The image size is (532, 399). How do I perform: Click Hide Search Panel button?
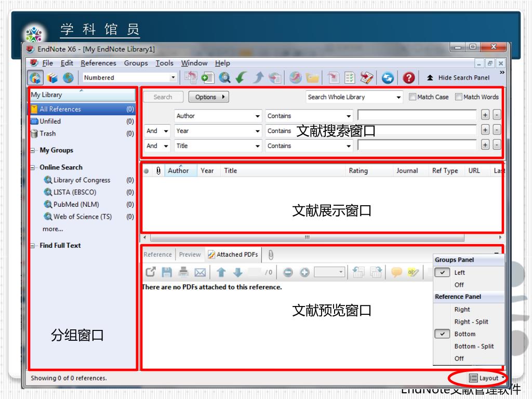(458, 78)
